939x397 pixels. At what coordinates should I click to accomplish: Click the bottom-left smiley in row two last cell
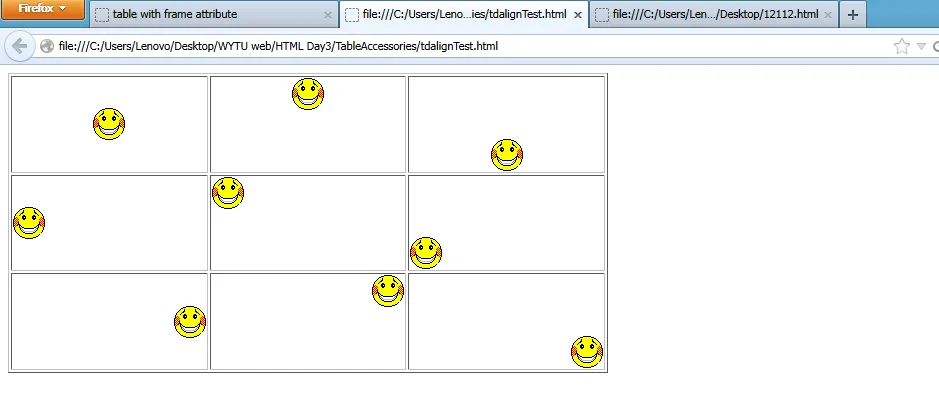tap(426, 253)
